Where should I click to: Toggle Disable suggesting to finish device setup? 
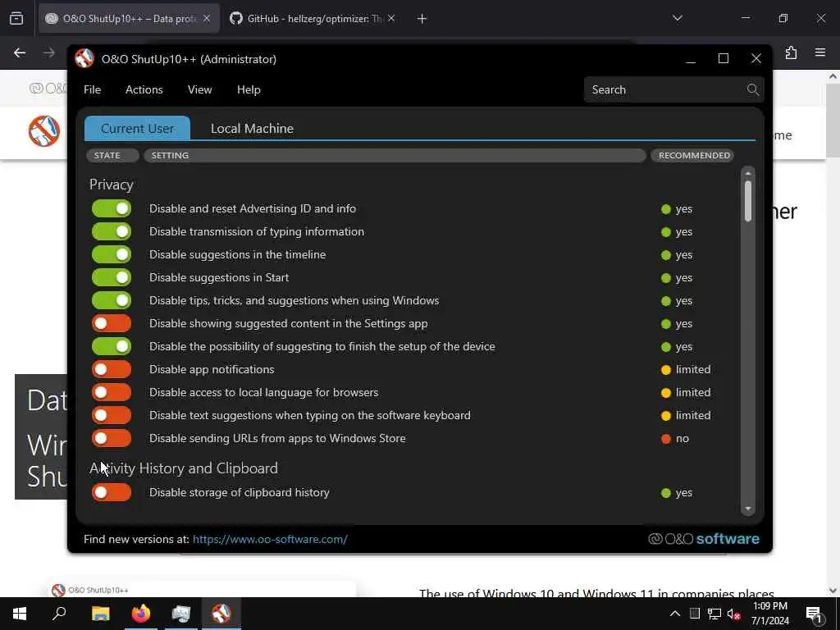pos(112,347)
